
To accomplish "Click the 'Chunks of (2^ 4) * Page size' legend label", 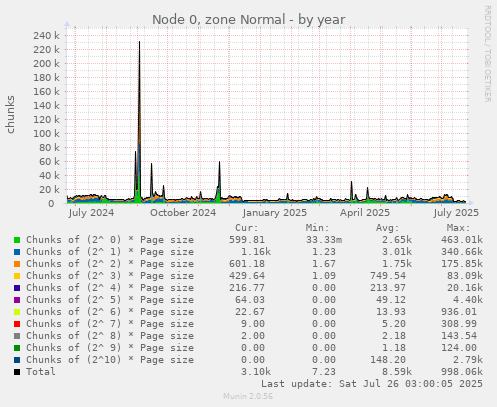I will (110, 288).
